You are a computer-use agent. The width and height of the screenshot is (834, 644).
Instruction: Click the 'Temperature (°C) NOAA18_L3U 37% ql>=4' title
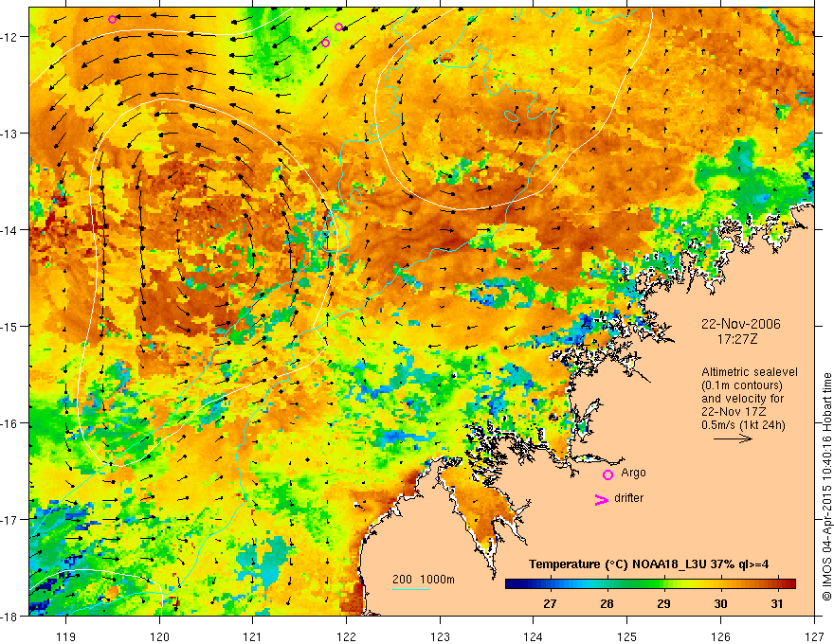(648, 564)
